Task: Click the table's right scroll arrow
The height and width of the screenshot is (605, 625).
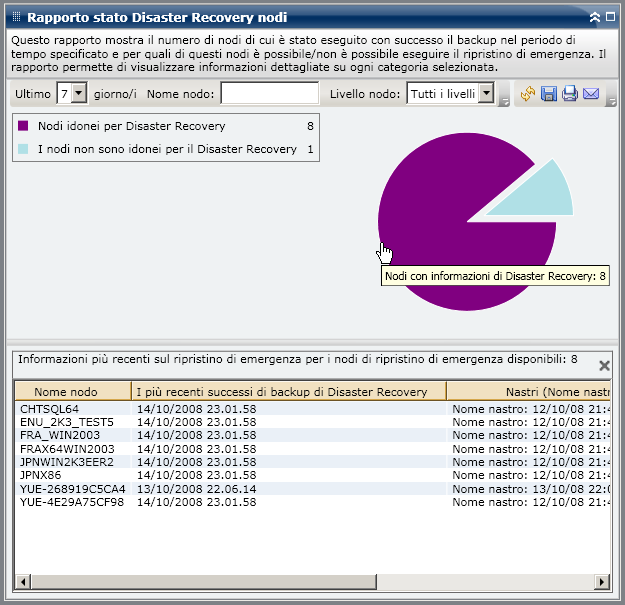Action: point(602,581)
